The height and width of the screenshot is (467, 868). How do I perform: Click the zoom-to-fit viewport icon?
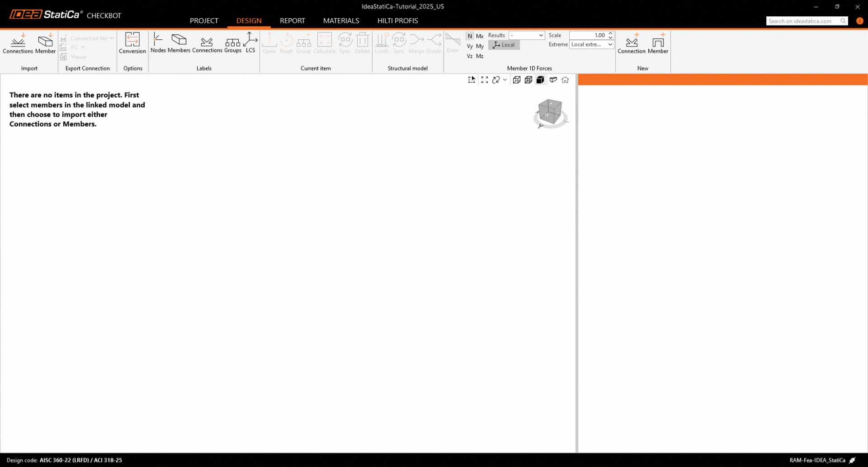click(484, 80)
